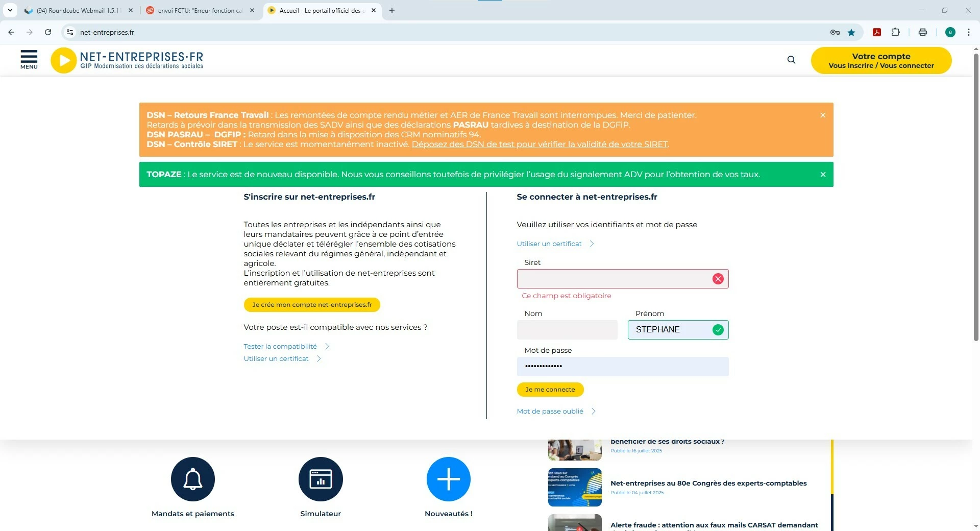The width and height of the screenshot is (980, 531).
Task: Switch to the envoi FCTU tab
Action: tap(200, 10)
